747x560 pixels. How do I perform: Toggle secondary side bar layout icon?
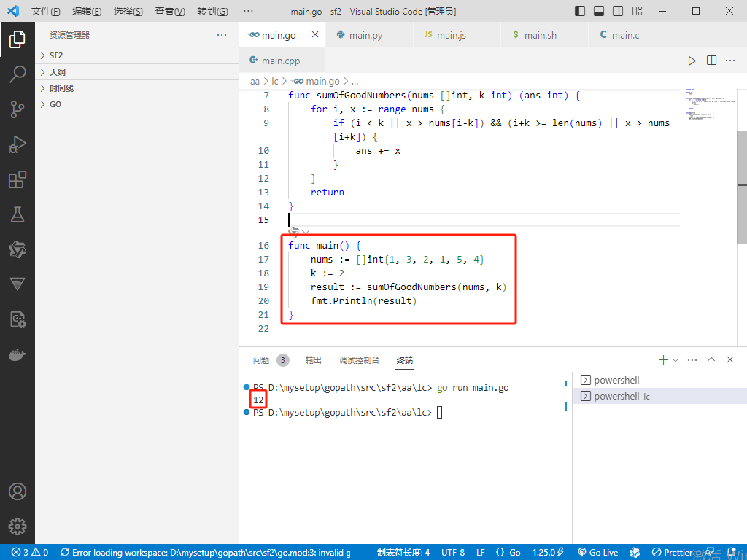pos(618,11)
